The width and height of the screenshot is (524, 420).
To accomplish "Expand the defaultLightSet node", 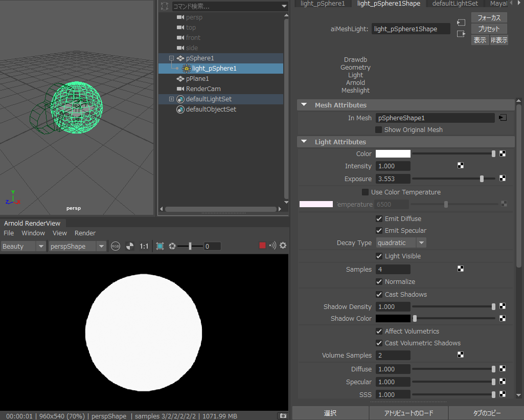I will pos(171,99).
